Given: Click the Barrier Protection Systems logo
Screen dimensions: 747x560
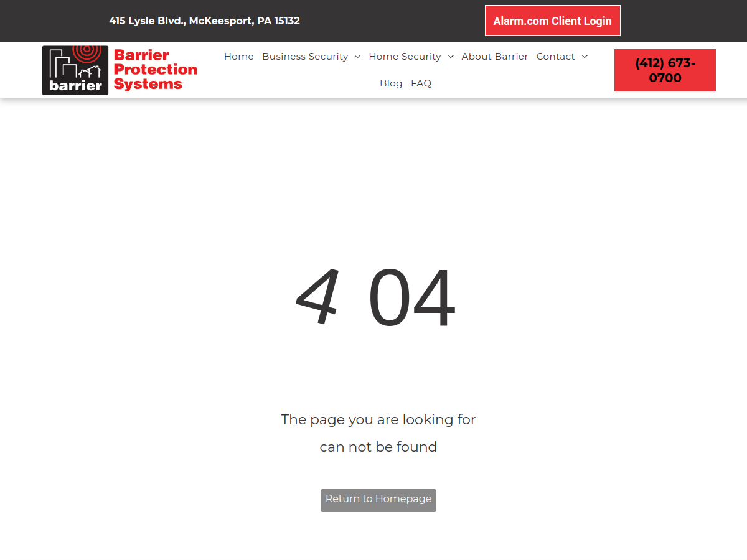Looking at the screenshot, I should (120, 70).
